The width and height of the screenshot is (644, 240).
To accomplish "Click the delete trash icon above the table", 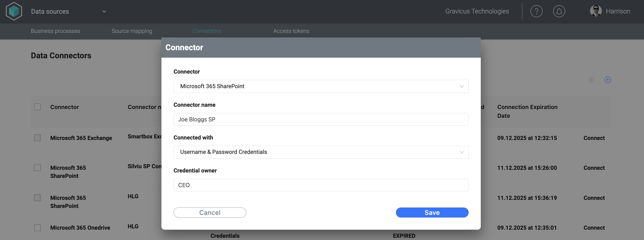I will pos(591,80).
